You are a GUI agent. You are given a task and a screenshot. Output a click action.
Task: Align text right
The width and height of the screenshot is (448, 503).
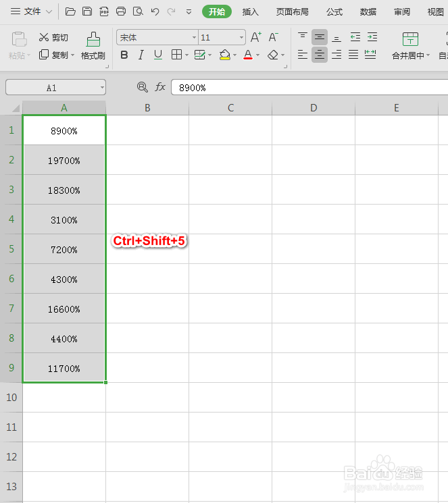(337, 55)
